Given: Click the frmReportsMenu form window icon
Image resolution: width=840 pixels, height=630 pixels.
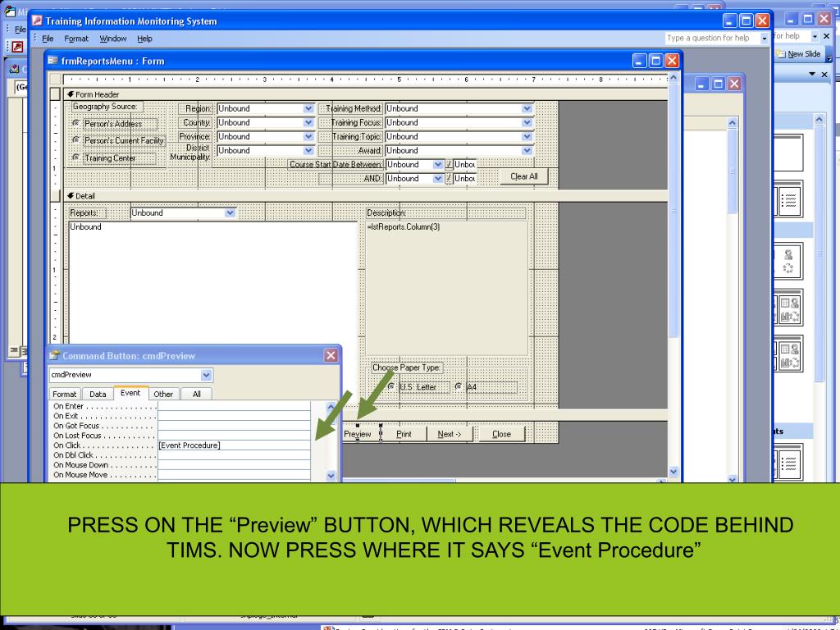Looking at the screenshot, I should [x=53, y=61].
